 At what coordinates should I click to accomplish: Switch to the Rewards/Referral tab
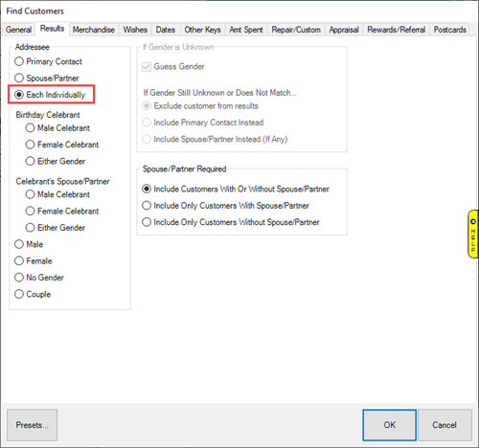click(396, 30)
